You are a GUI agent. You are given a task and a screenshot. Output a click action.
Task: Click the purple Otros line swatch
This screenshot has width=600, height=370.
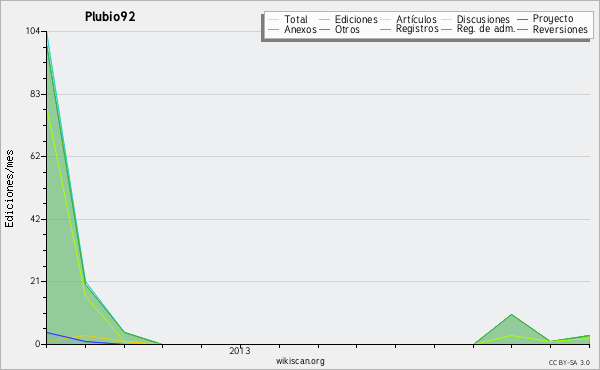point(324,29)
